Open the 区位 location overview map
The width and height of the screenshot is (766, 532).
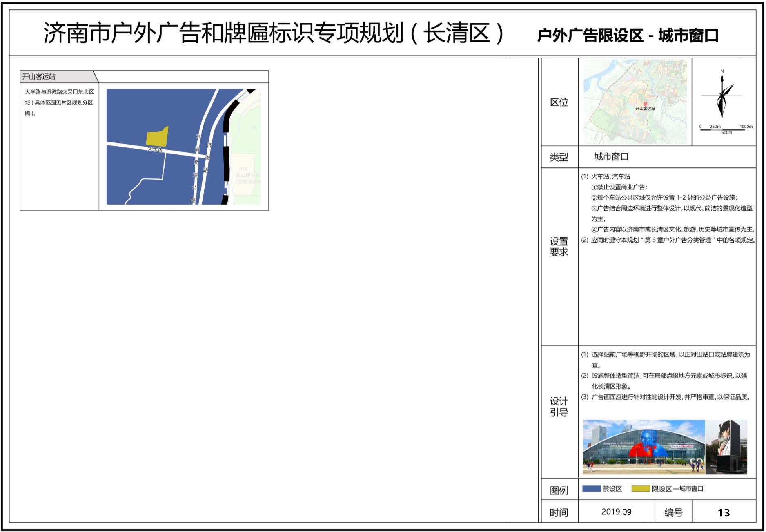coord(635,101)
